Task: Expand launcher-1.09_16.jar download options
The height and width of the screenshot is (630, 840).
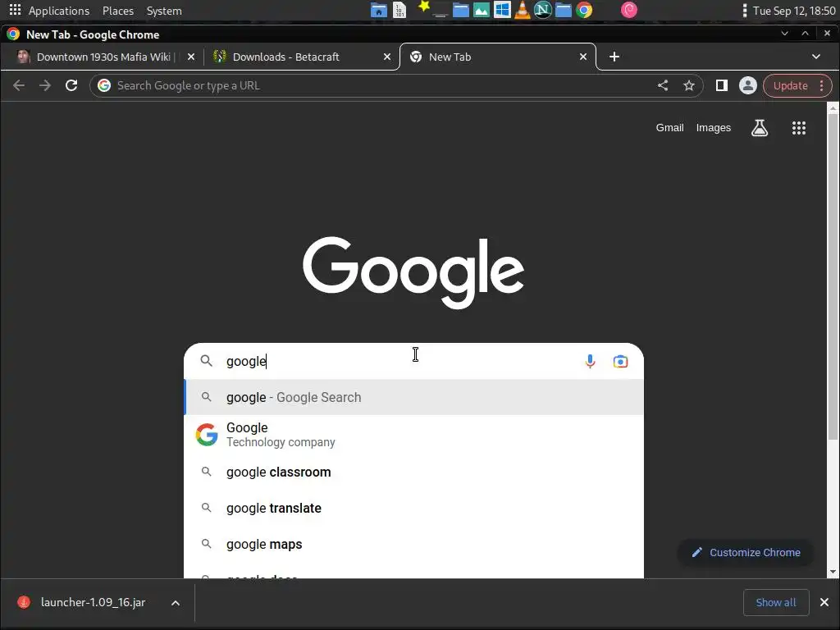Action: [176, 603]
